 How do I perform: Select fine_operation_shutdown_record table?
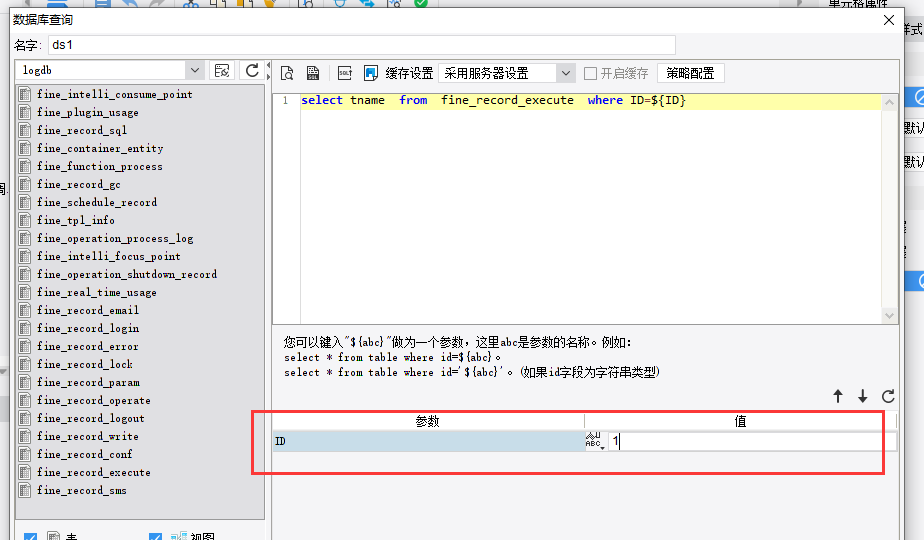127,274
